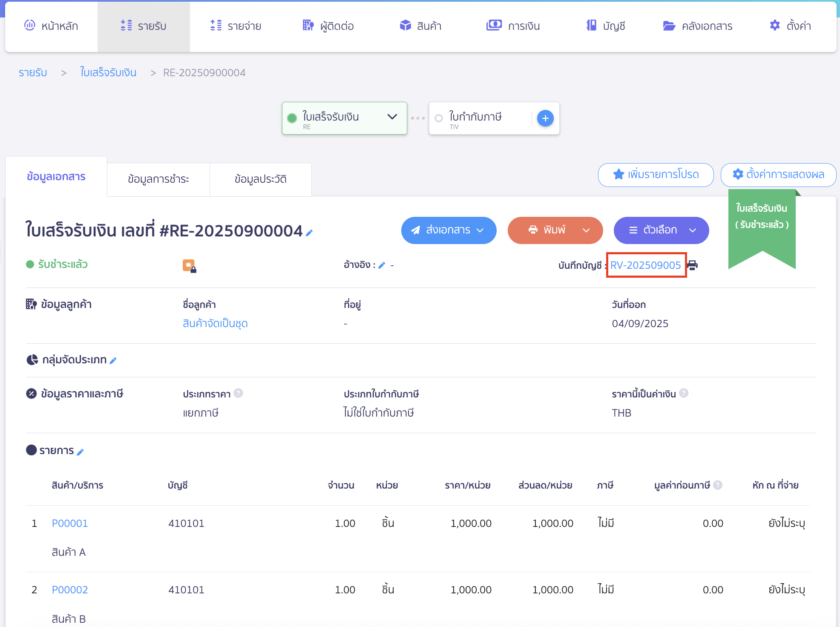Image resolution: width=840 pixels, height=627 pixels.
Task: Click the issue date 04/09/2025
Action: tap(640, 324)
